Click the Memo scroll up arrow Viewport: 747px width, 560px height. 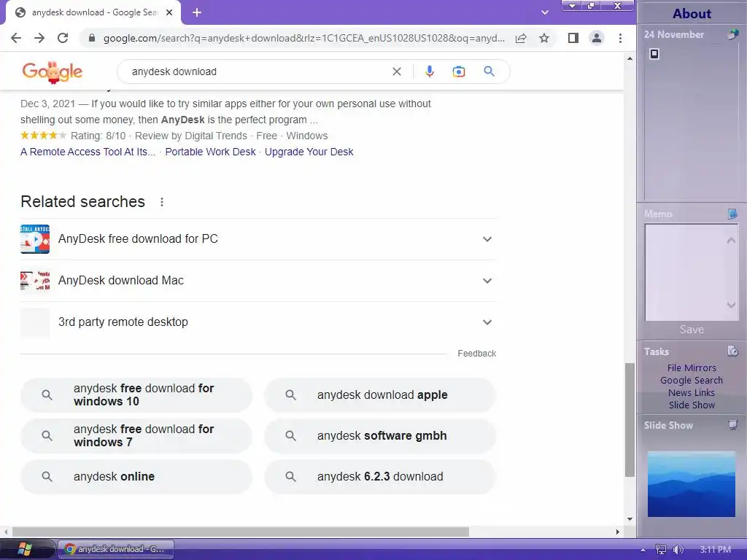pyautogui.click(x=731, y=241)
